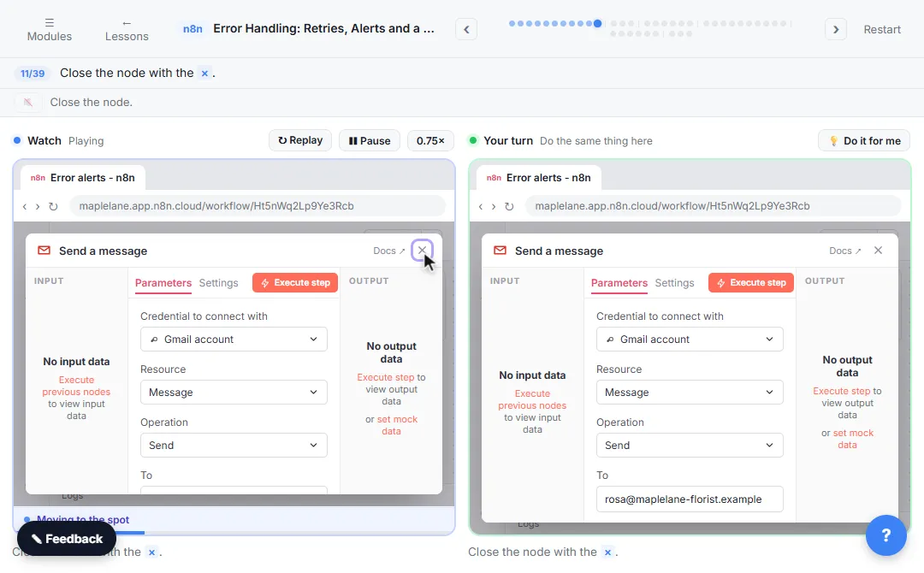Reload the page in Watch browser
Image resolution: width=924 pixels, height=573 pixels.
click(x=53, y=206)
